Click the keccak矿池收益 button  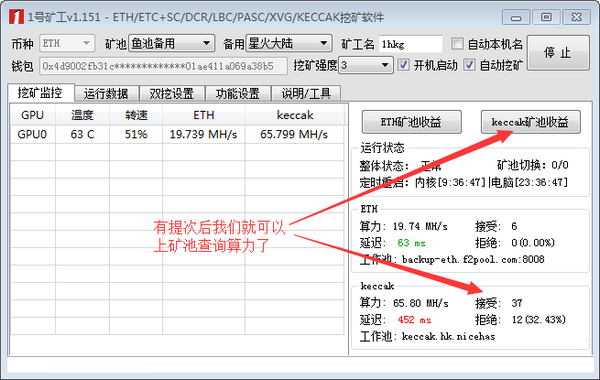pyautogui.click(x=530, y=122)
